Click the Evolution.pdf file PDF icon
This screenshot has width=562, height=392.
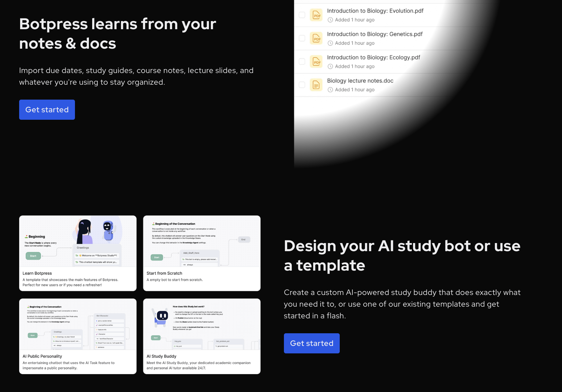click(316, 15)
